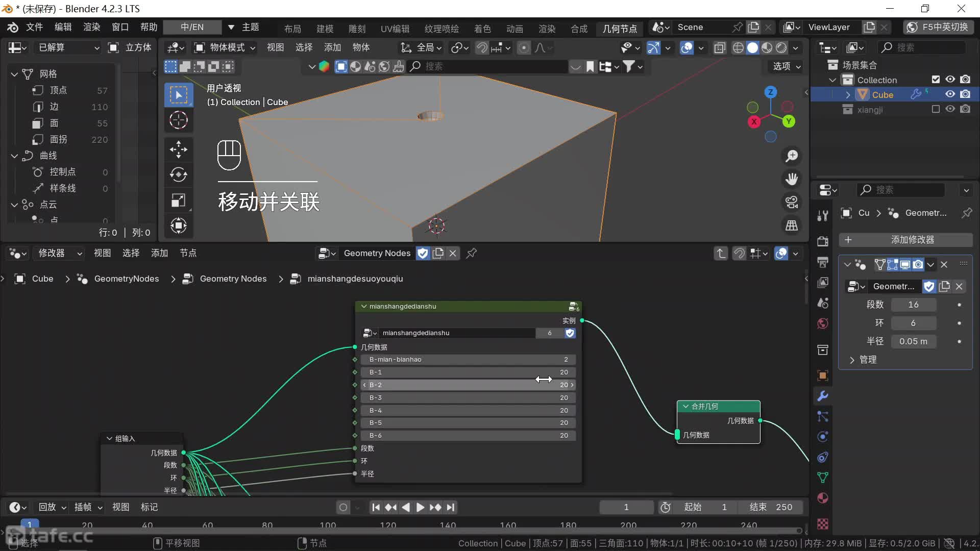The image size is (980, 551).
Task: Open Modifier properties wrench tab
Action: [823, 396]
